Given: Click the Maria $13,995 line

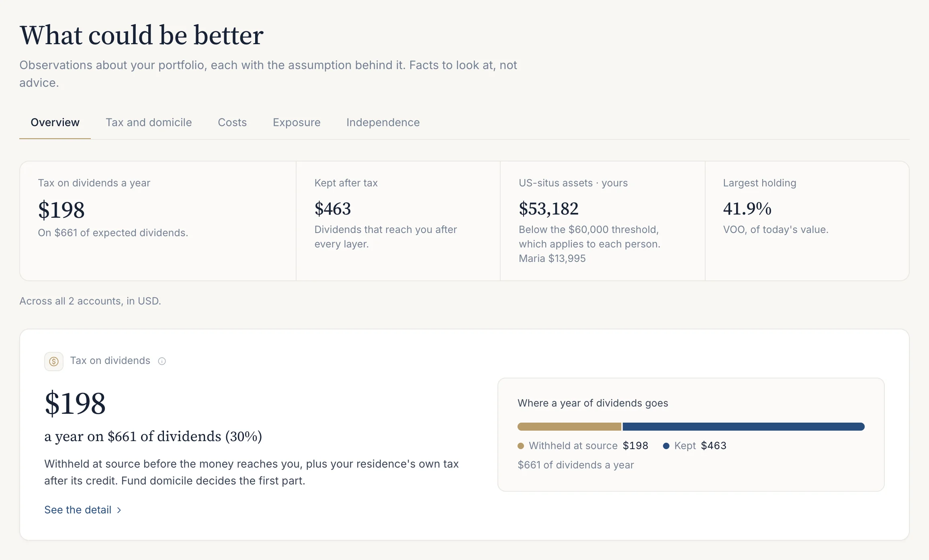Looking at the screenshot, I should pyautogui.click(x=552, y=258).
